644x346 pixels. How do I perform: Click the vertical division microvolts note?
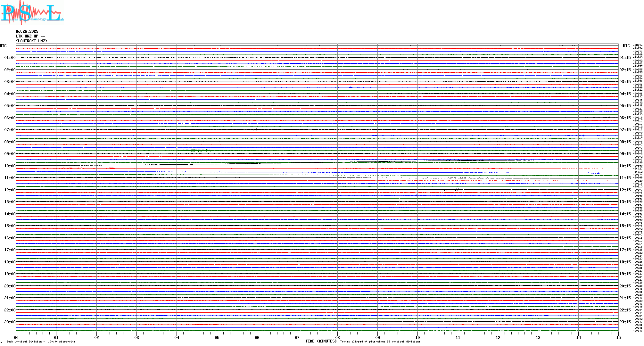tap(41, 342)
